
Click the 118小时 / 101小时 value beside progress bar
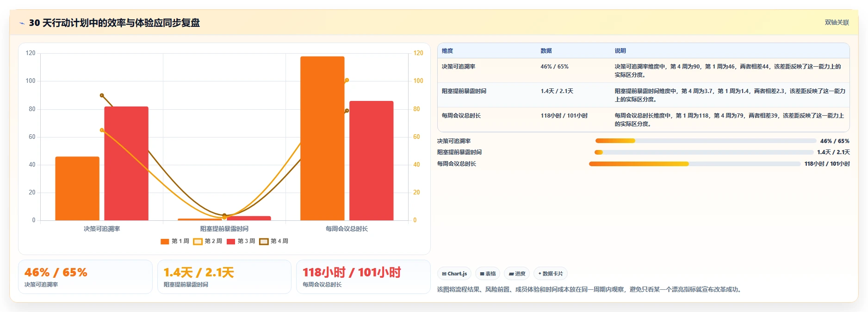click(x=827, y=164)
